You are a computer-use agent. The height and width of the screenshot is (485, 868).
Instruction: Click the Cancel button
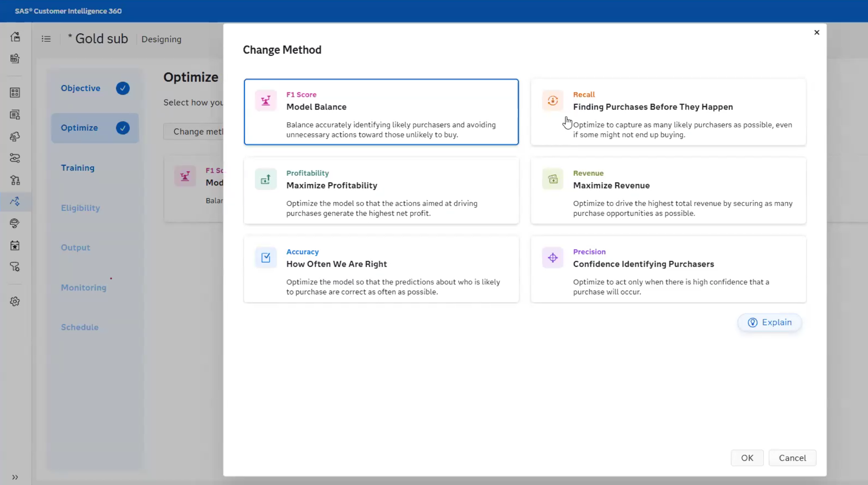792,458
